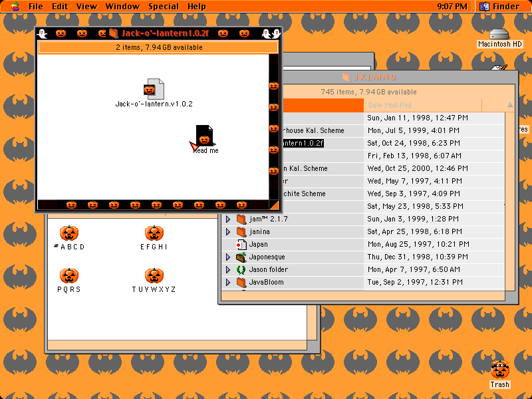Expand the Jason folder disclosure triangle

(x=228, y=270)
